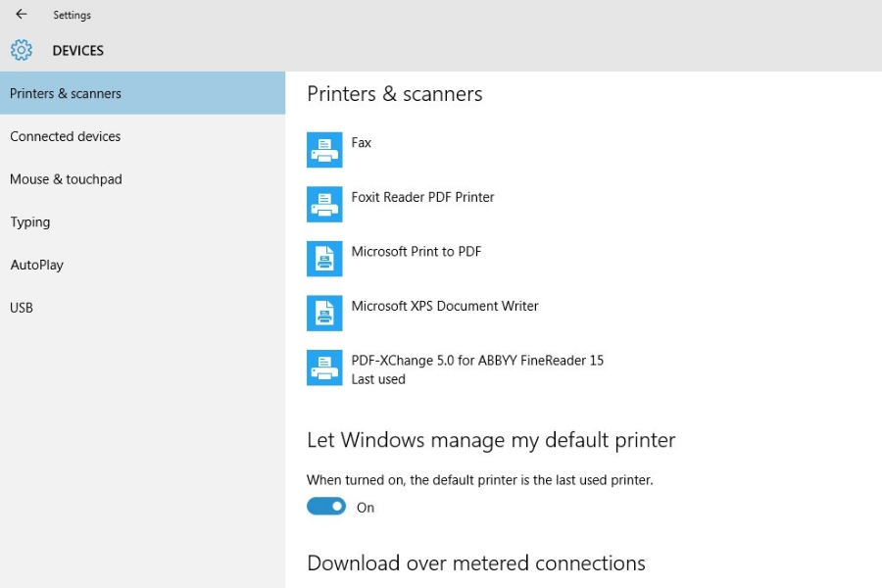Select the Fax device name
882x588 pixels.
coord(362,143)
